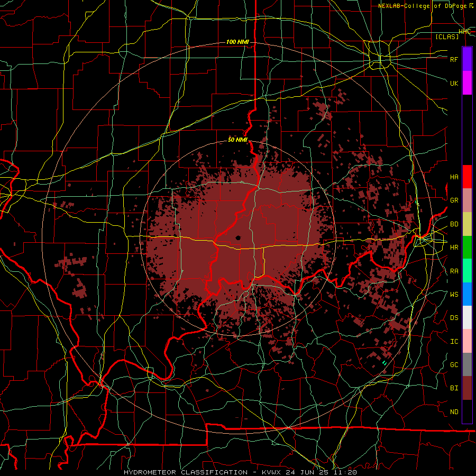This screenshot has height=476, width=476.
Task: Click the '11:20' timestamp text
Action: pos(346,472)
